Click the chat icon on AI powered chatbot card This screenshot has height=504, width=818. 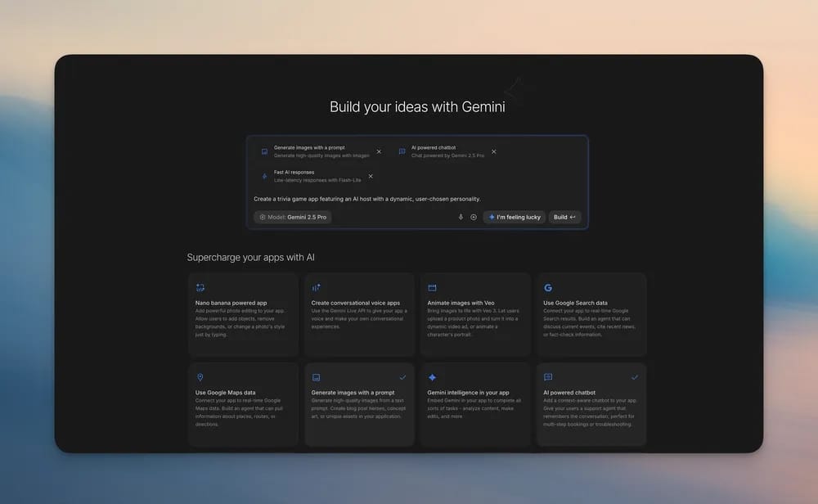[x=546, y=377]
